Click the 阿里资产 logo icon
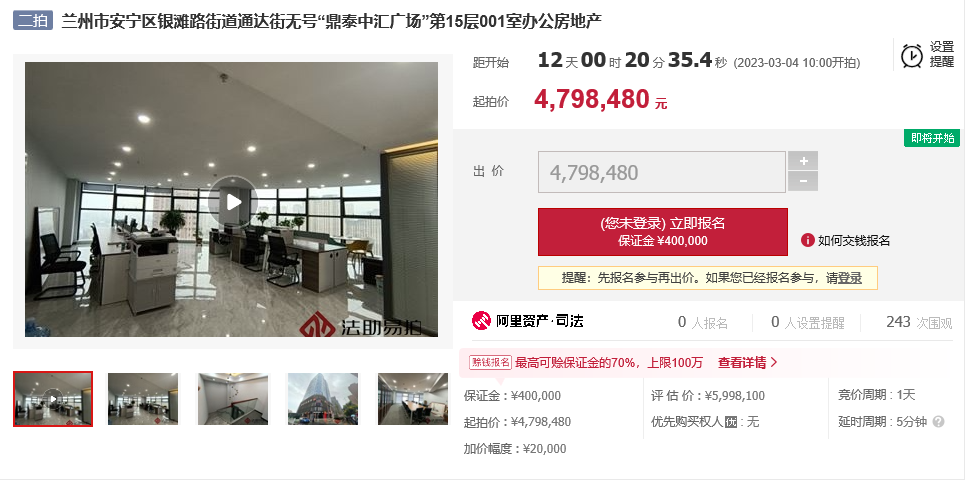Viewport: 965px width, 481px height. point(481,320)
